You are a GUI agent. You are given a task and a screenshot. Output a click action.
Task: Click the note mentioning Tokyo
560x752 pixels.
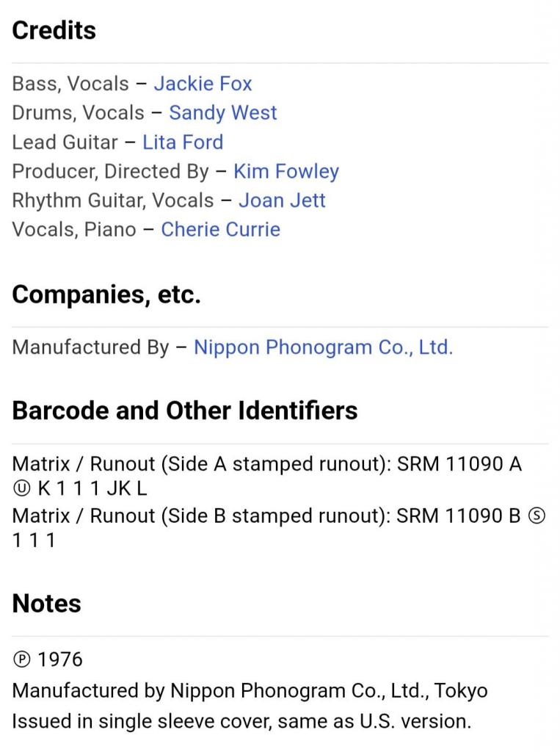coord(250,690)
